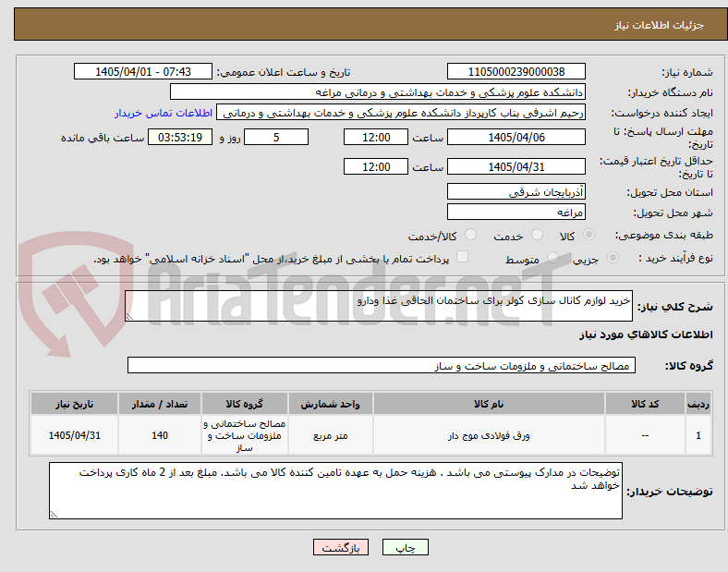Click the announcement date field 1405/04/01 - 07:43
This screenshot has width=728, height=572.
pyautogui.click(x=143, y=71)
